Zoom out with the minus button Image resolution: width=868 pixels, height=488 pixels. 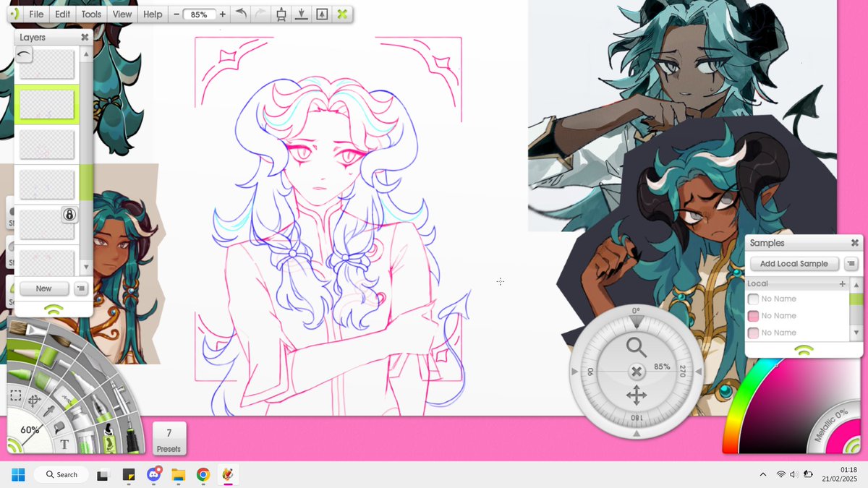point(176,14)
